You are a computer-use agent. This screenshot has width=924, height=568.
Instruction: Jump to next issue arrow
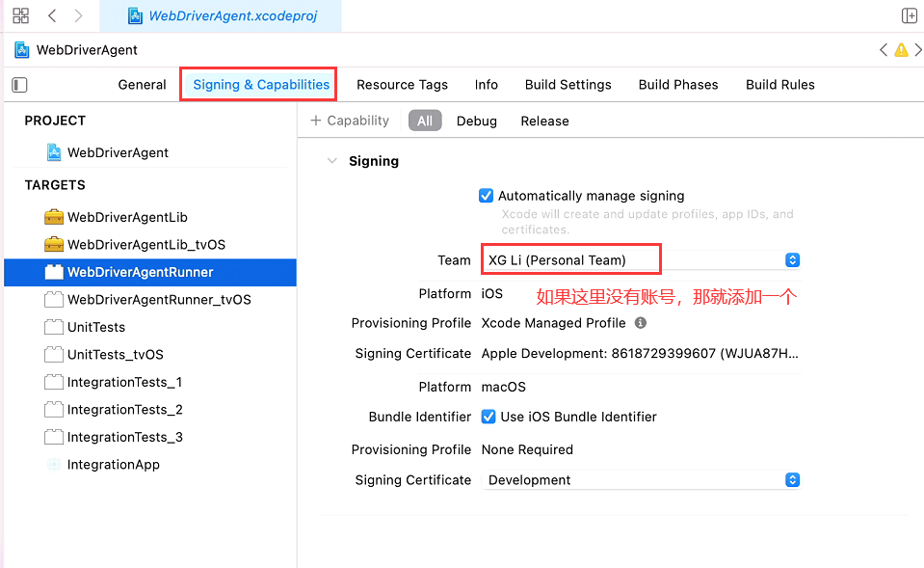[918, 50]
